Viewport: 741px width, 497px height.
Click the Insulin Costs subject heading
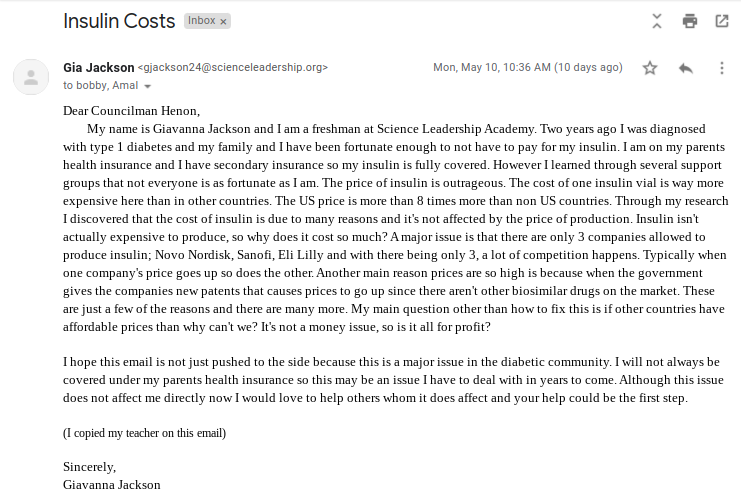click(119, 21)
